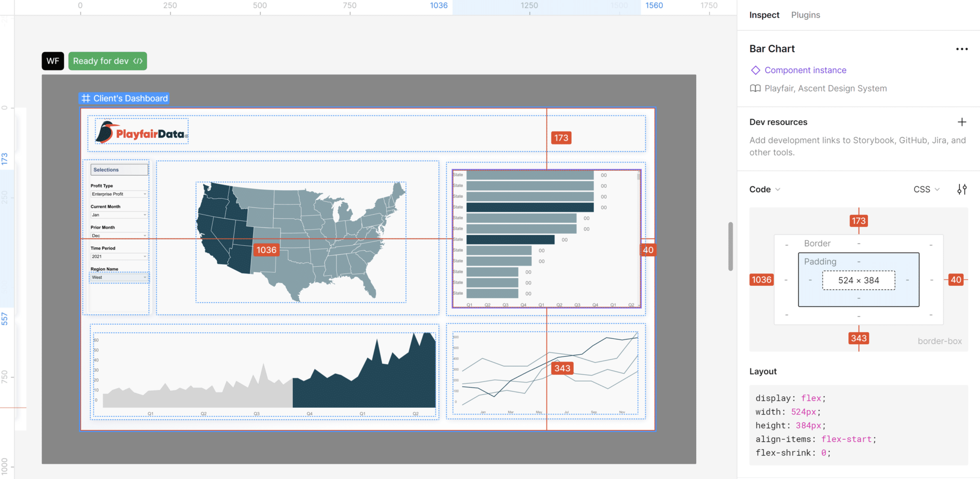The width and height of the screenshot is (980, 479).
Task: Open the Component instance link
Action: point(804,70)
